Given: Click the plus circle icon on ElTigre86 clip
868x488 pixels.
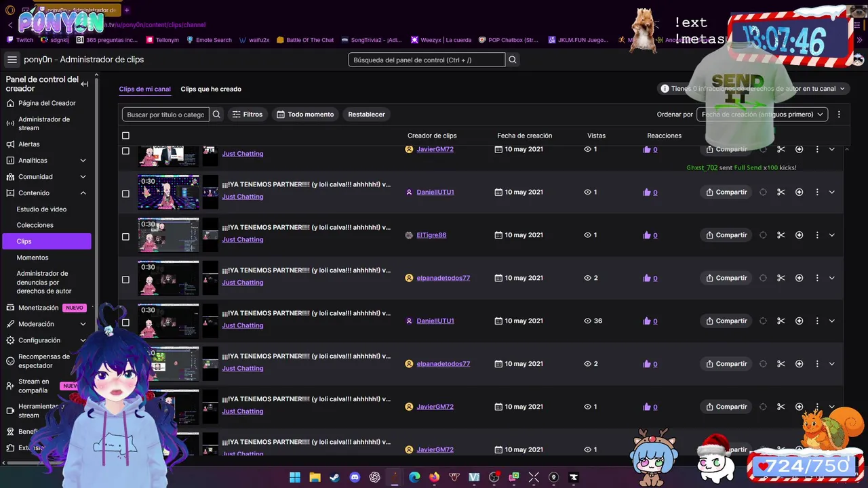Looking at the screenshot, I should point(799,235).
